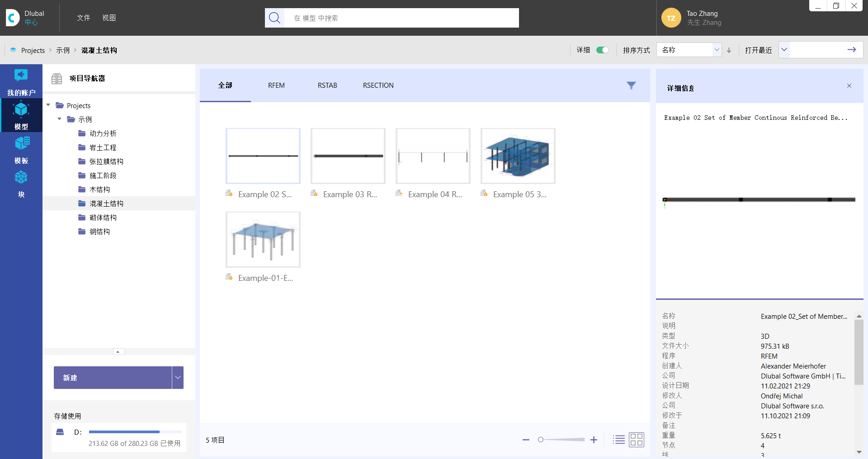The image size is (868, 459).
Task: Click the details panel scroll up arrow
Action: [859, 316]
